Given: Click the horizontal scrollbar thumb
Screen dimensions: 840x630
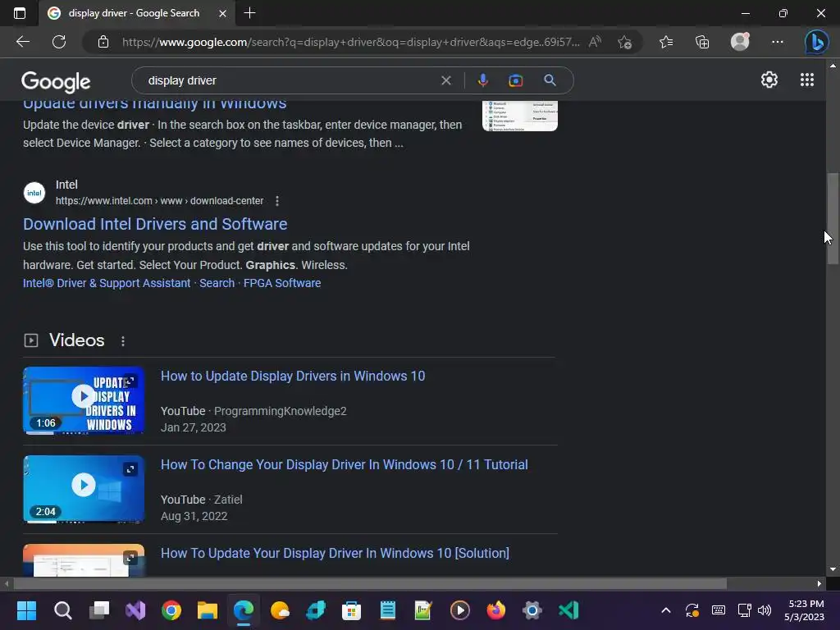Looking at the screenshot, I should (370, 583).
